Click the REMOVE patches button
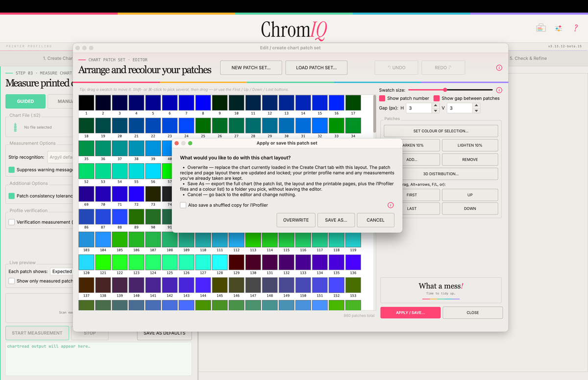This screenshot has width=588, height=380. point(470,160)
